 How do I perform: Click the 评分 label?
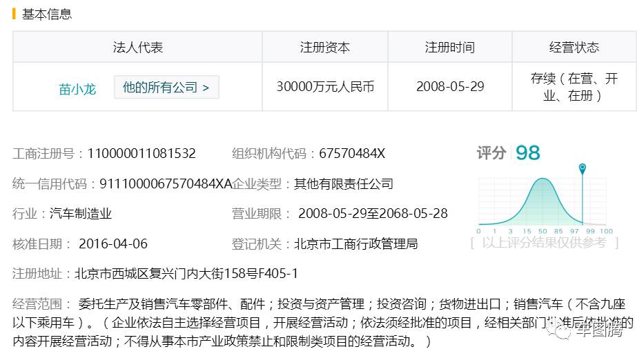click(x=491, y=153)
